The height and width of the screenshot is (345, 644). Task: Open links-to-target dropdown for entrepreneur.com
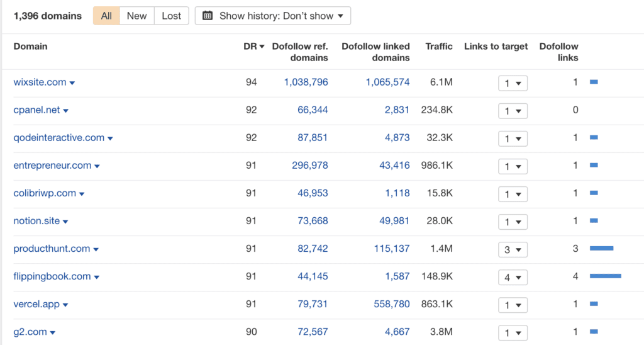coord(513,166)
